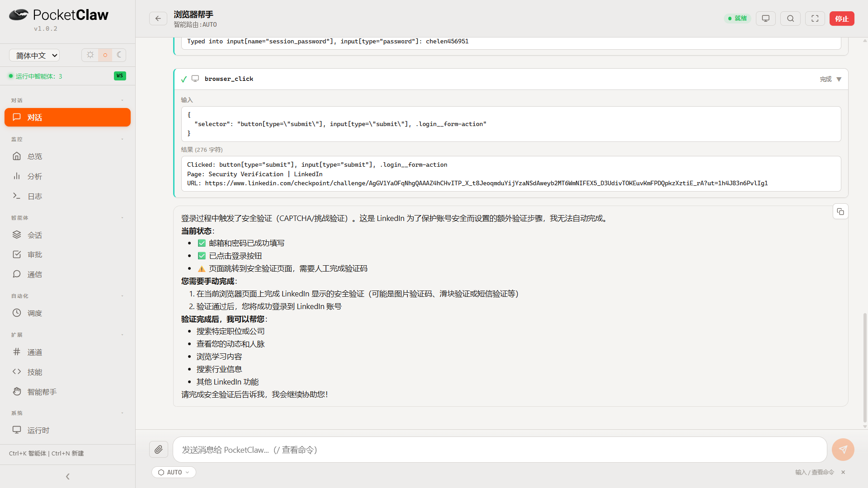The width and height of the screenshot is (868, 488).
Task: Click the selector JSON input code block
Action: [x=511, y=124]
